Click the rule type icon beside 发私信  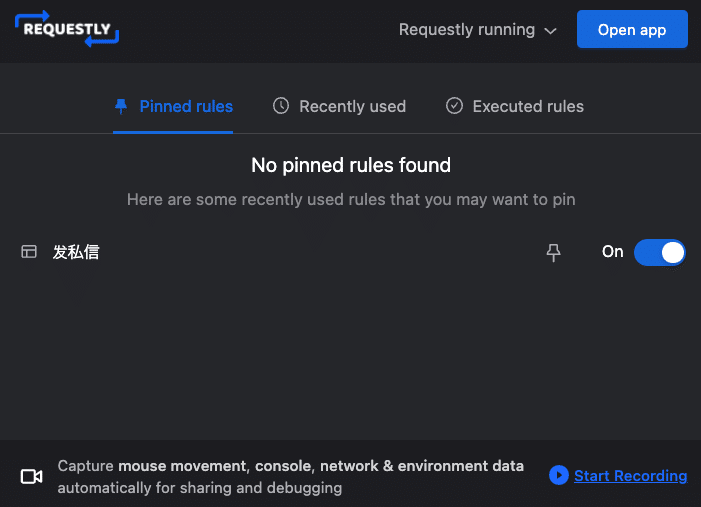click(29, 252)
